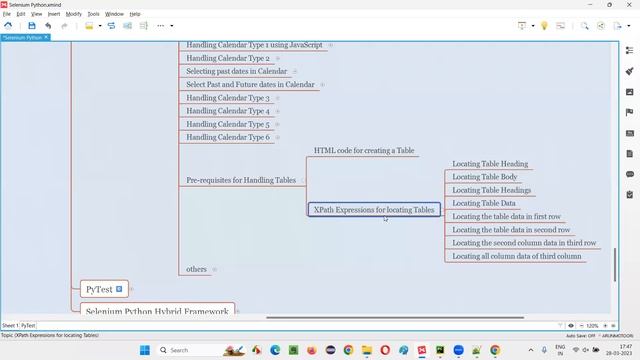This screenshot has height=360, width=640.
Task: Expand the others topic
Action: click(x=214, y=269)
